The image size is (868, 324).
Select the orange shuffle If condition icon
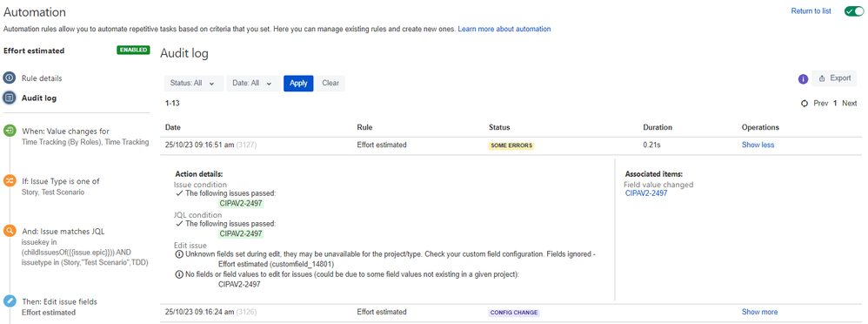[x=10, y=181]
